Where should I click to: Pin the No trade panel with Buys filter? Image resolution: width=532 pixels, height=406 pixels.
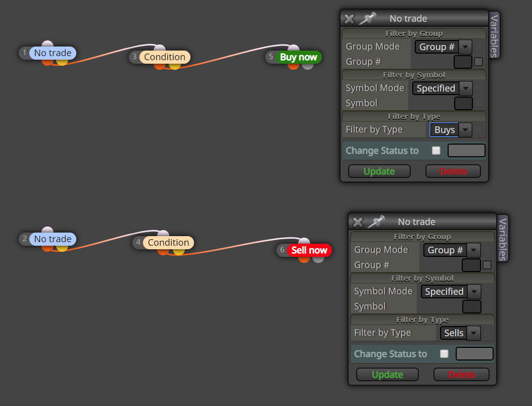click(x=368, y=18)
